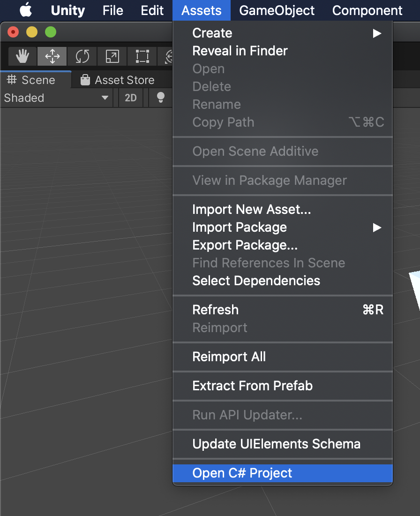Switch to the Asset Store tab
The height and width of the screenshot is (516, 420).
[118, 80]
